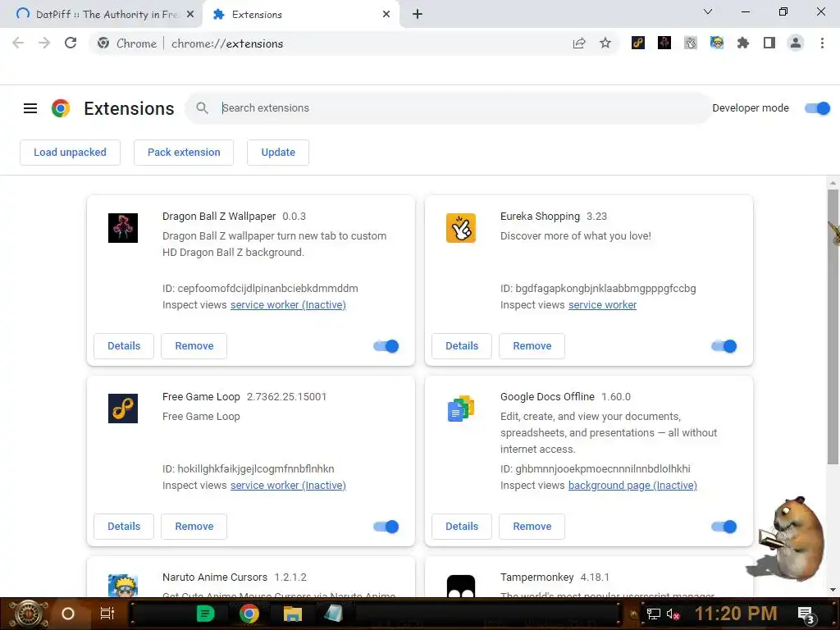
Task: Open Details for Eureka Shopping
Action: 462,346
